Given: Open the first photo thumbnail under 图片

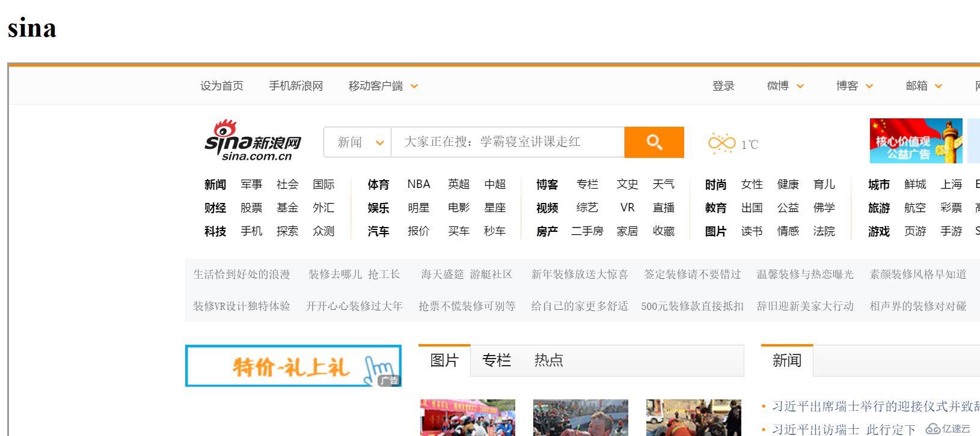Looking at the screenshot, I should point(468,417).
